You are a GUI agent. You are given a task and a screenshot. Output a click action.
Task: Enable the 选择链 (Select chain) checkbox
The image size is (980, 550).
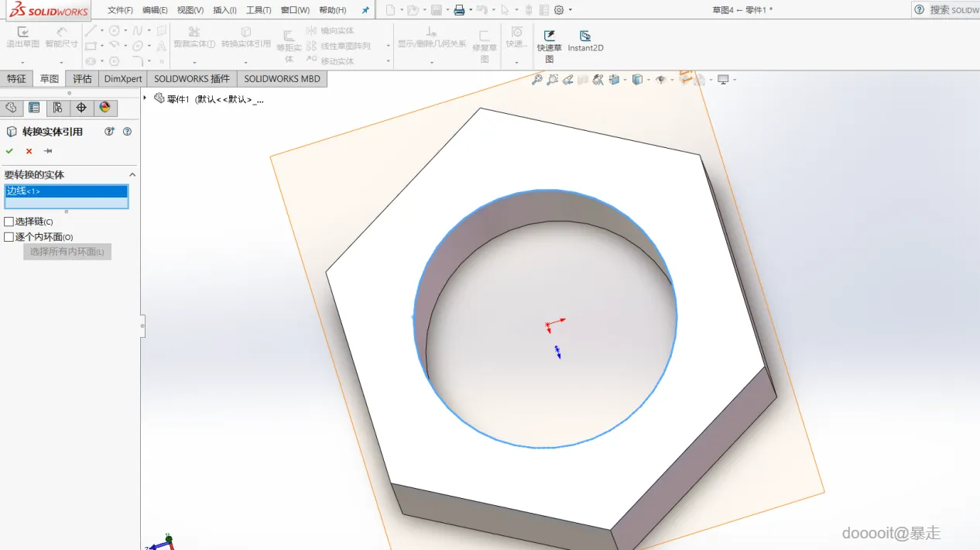coord(9,222)
